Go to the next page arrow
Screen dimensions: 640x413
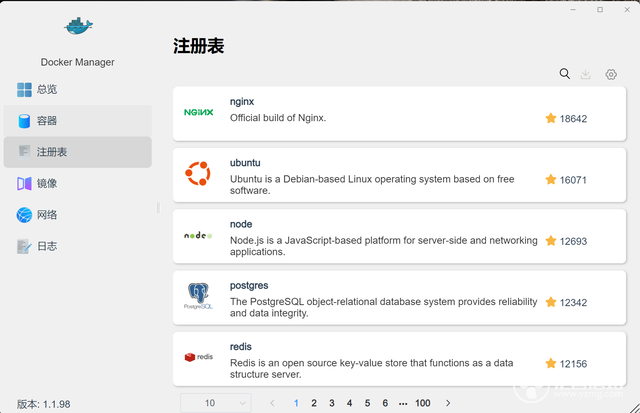448,403
